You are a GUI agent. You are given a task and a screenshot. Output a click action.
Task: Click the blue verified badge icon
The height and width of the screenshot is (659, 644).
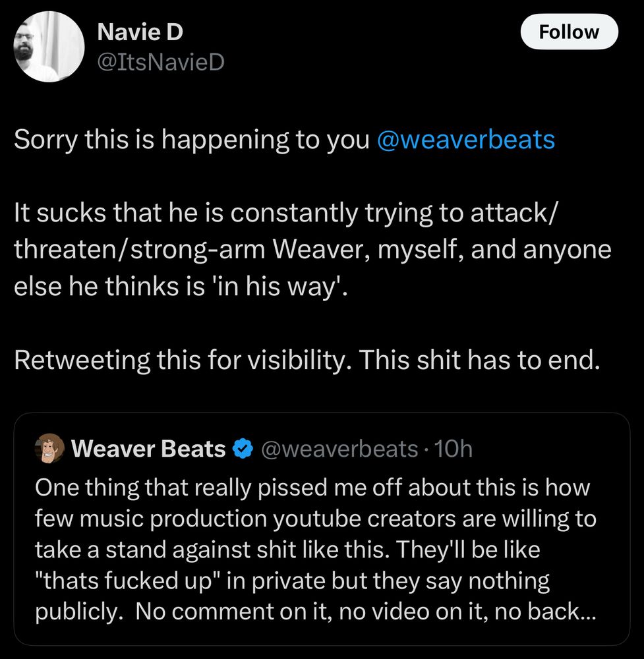(x=244, y=449)
